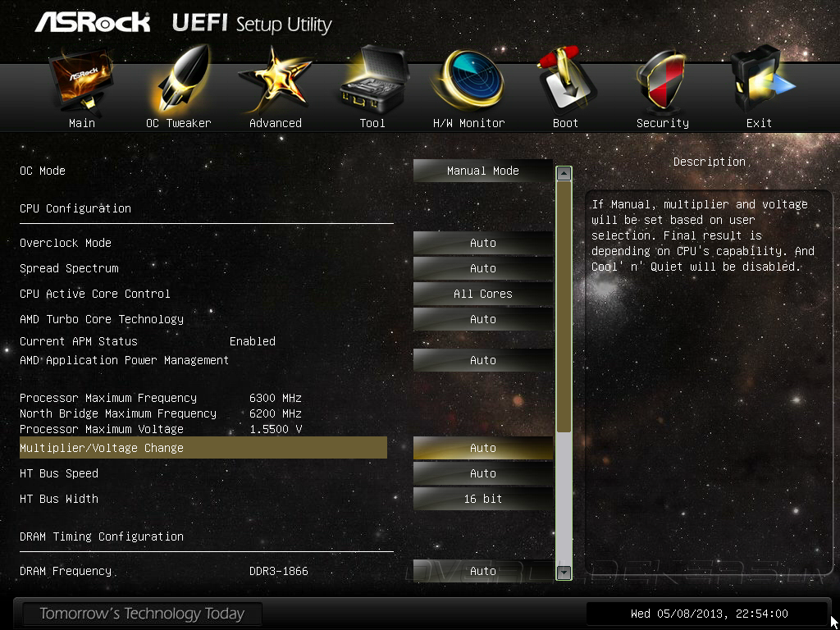Click the DRAM Timing Configuration heading

pyautogui.click(x=102, y=536)
